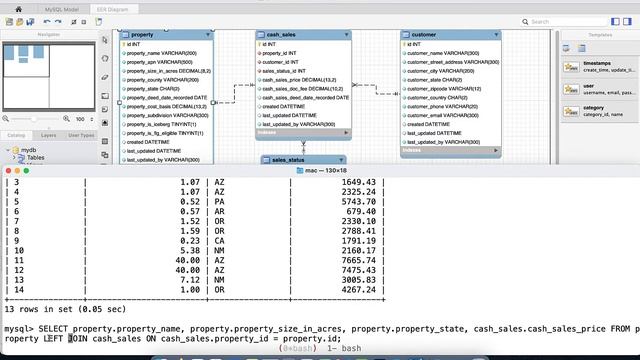Click the diagram canvas vertical scrollbar
The image size is (640, 360).
[x=556, y=97]
